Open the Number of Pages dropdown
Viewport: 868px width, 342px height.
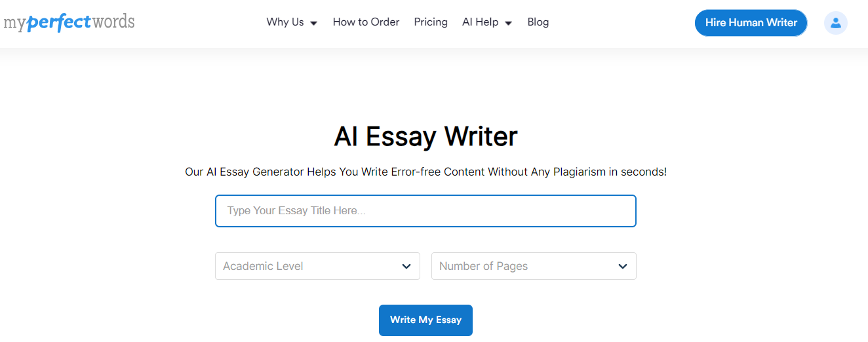[534, 266]
